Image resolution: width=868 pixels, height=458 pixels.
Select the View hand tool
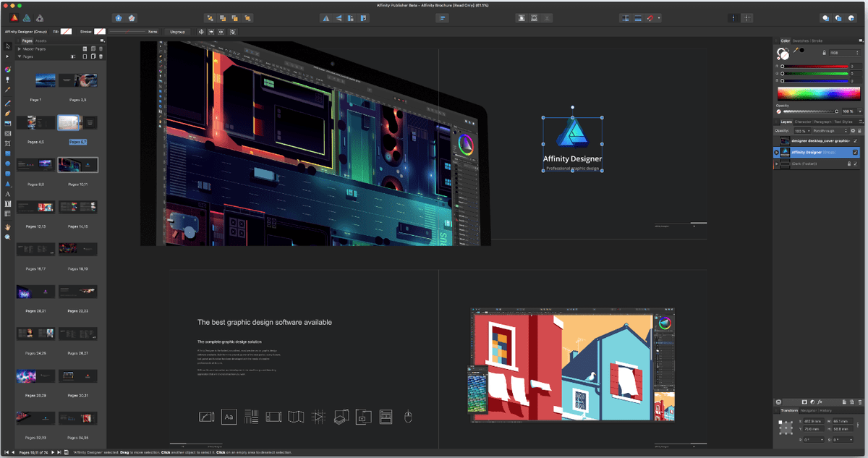point(8,226)
